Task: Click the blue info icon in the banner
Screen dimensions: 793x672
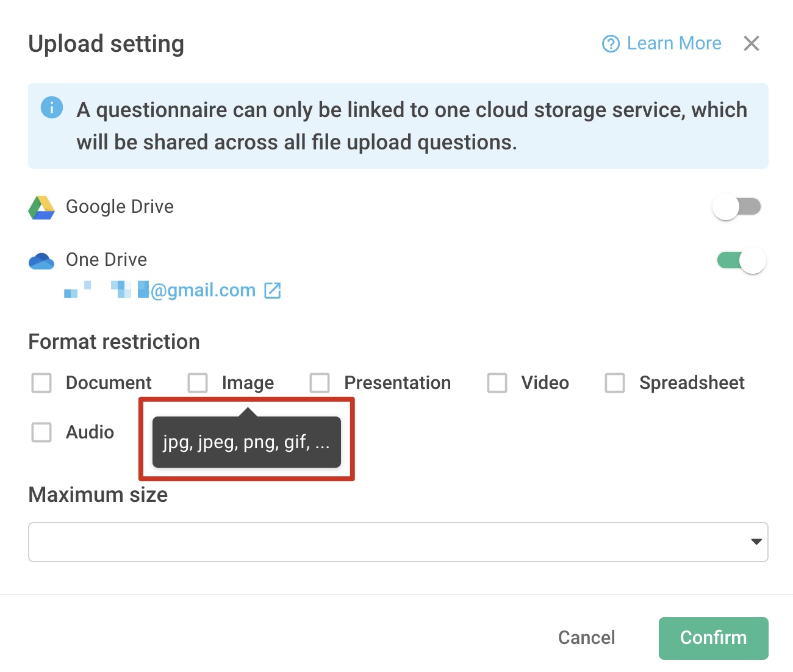Action: point(52,107)
